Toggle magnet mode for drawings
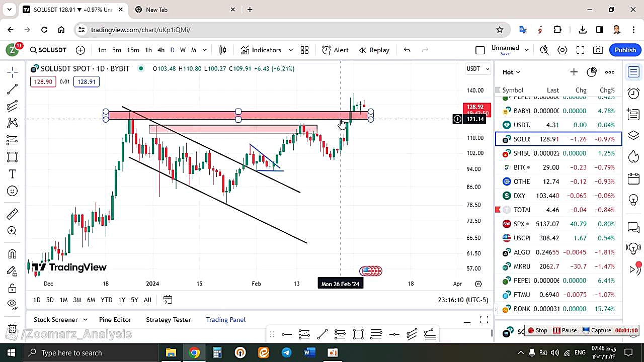Screen dimensions: 644x362 [13, 254]
